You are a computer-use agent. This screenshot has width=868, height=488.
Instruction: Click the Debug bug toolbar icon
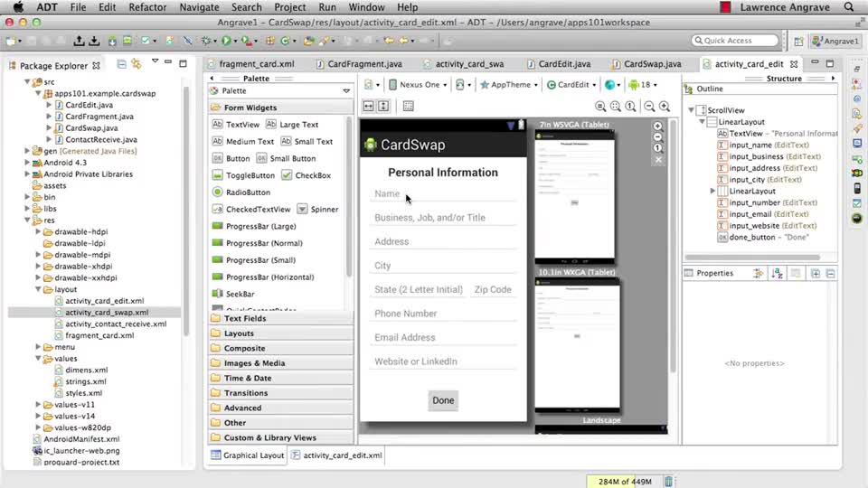pos(206,41)
